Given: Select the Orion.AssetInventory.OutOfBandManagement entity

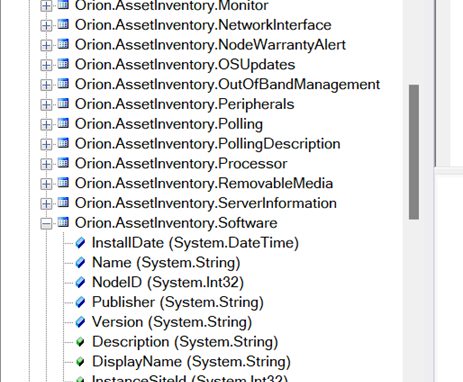Looking at the screenshot, I should (227, 84).
